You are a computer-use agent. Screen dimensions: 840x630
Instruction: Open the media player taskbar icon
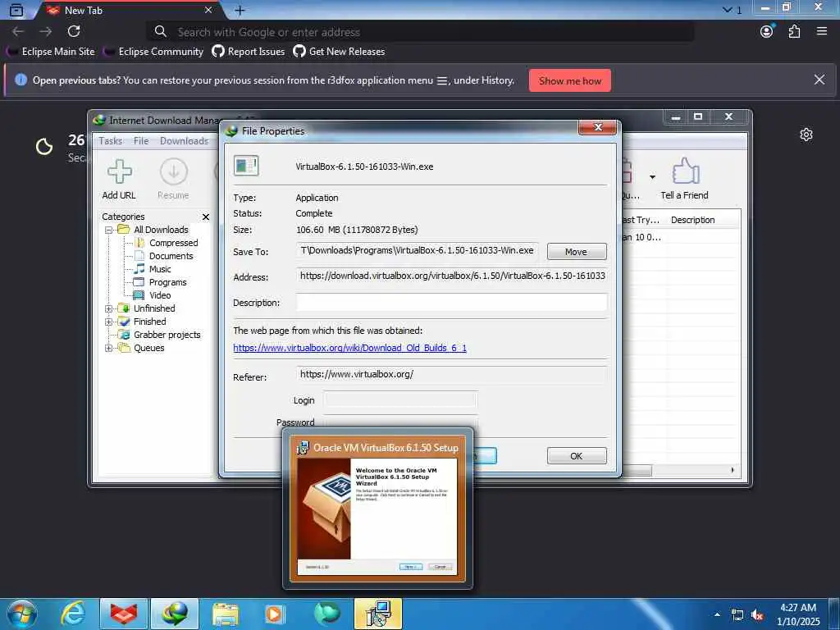coord(276,614)
